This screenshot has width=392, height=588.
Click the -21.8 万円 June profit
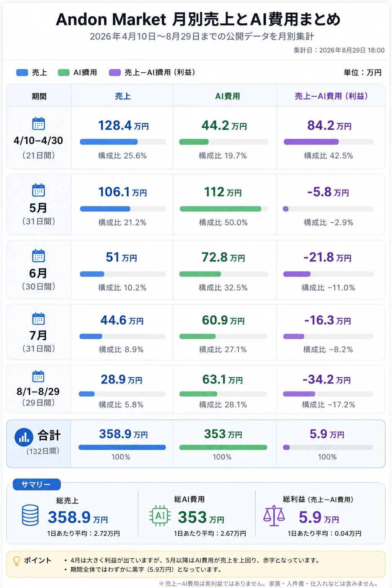pyautogui.click(x=327, y=257)
